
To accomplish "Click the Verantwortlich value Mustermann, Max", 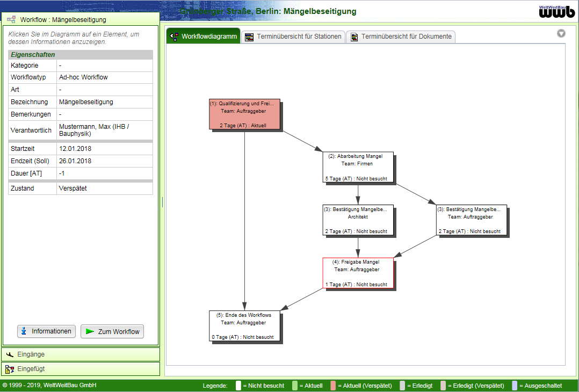I will [94, 130].
